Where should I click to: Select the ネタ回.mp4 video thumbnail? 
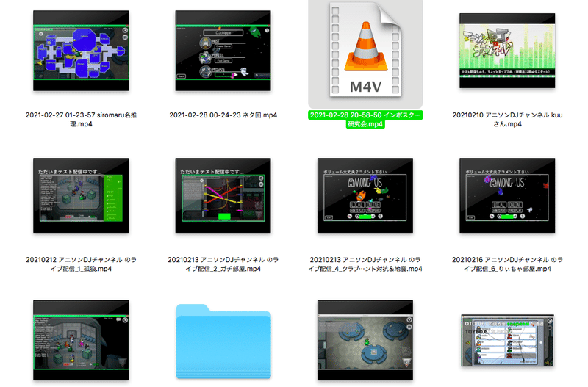click(x=223, y=51)
